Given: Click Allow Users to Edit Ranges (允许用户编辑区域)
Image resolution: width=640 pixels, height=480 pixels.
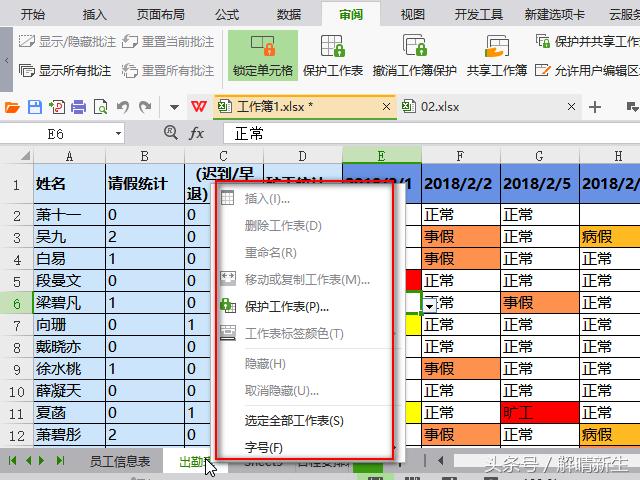Looking at the screenshot, I should tap(588, 71).
